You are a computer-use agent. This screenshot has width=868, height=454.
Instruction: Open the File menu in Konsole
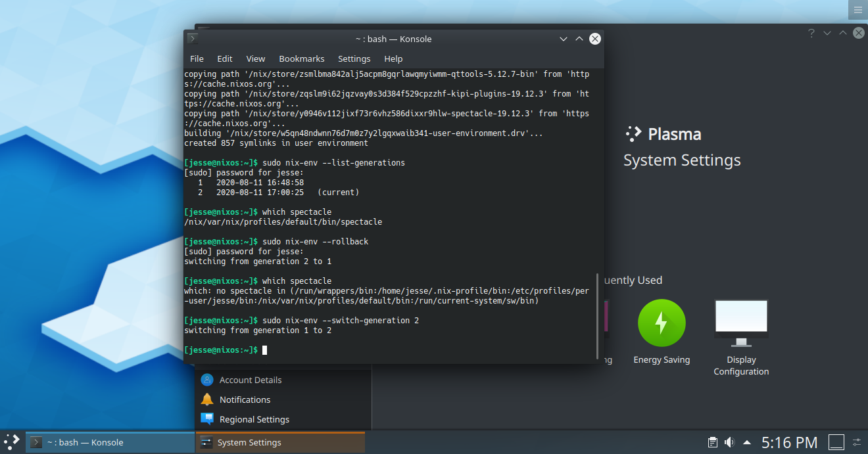pos(197,58)
